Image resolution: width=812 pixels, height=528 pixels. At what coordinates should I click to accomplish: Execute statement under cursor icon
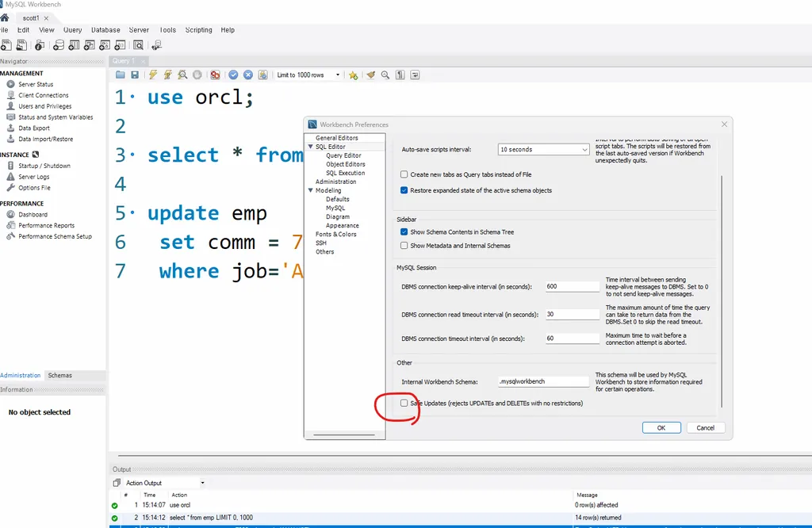pos(168,75)
